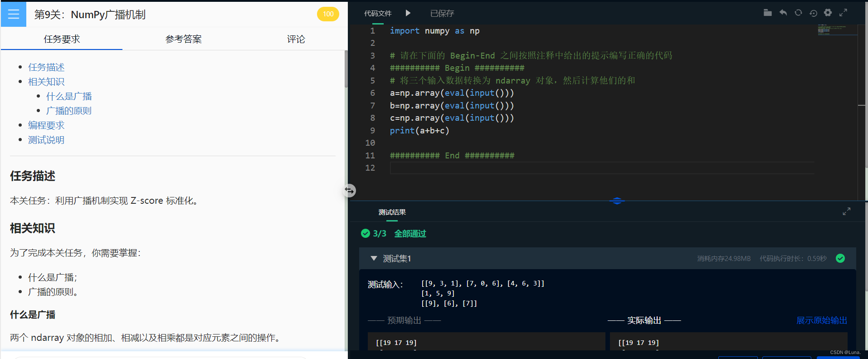Viewport: 868px width, 359px height.
Task: Select the 代码文件 tab
Action: point(378,14)
